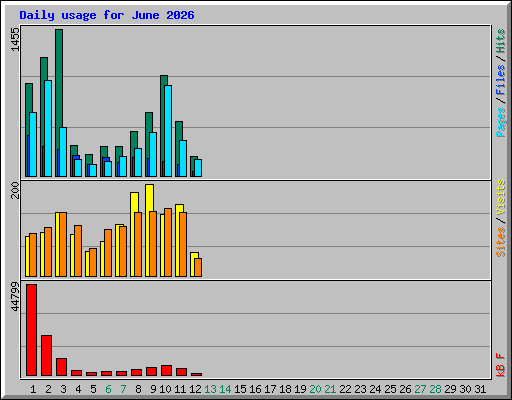
Task: Click the 200 visits axis value
Action: point(15,190)
